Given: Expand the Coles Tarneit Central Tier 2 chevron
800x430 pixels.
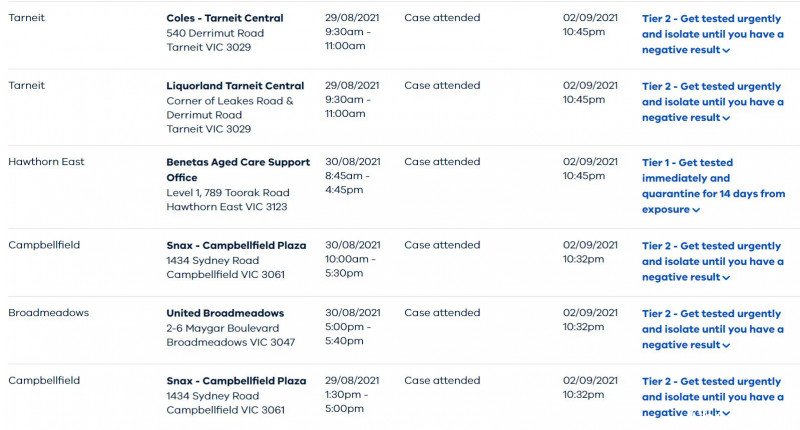Looking at the screenshot, I should [726, 50].
